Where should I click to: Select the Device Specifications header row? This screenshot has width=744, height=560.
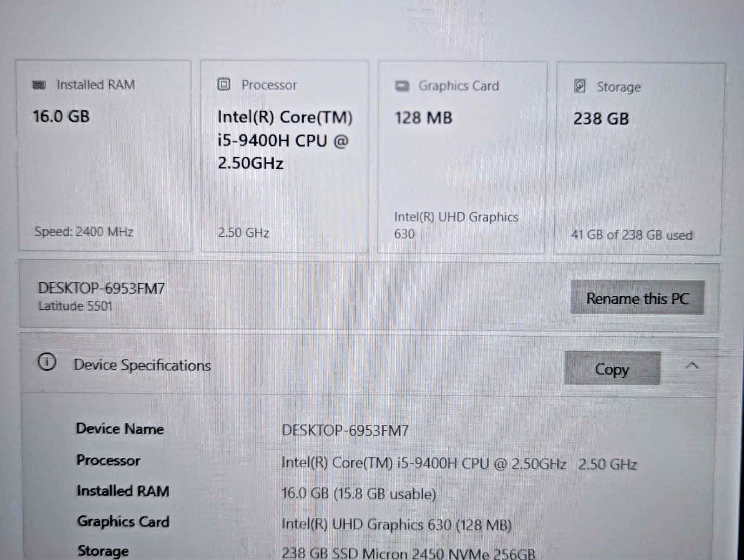[368, 365]
